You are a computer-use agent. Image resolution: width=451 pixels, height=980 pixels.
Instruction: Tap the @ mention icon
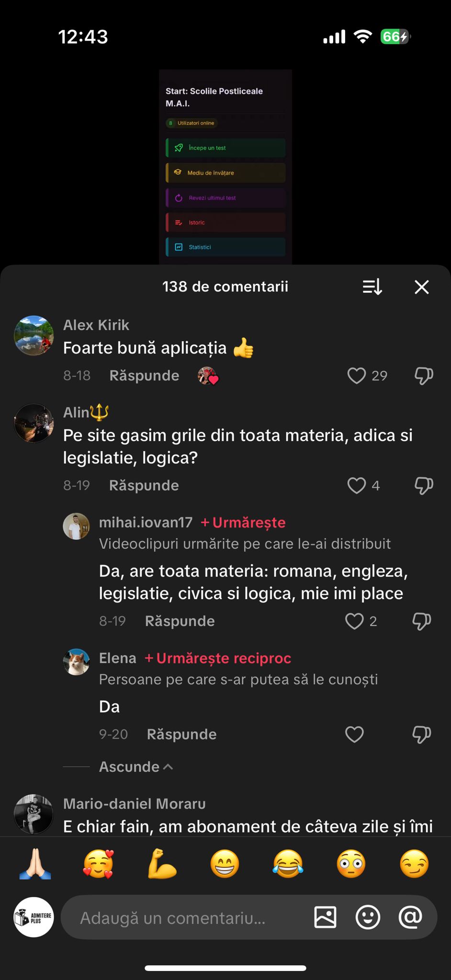410,917
